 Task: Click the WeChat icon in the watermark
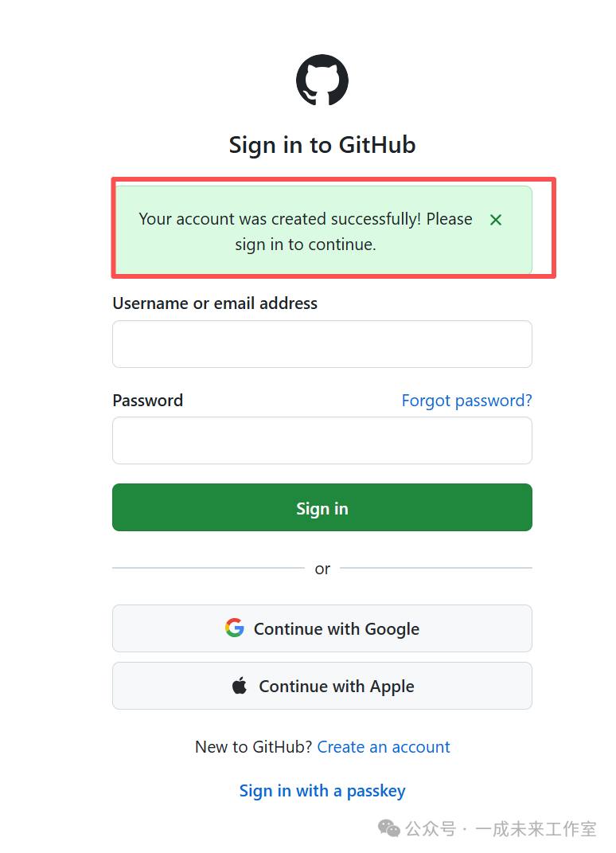(389, 829)
